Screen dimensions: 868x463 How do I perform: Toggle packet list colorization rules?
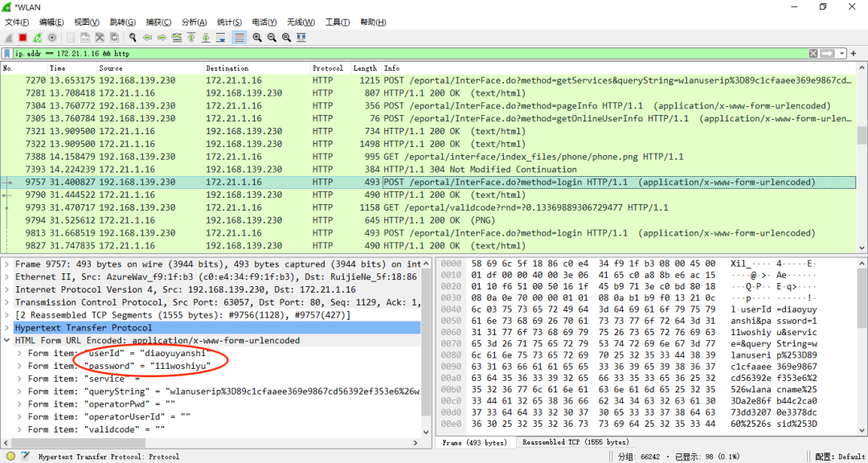(x=239, y=38)
